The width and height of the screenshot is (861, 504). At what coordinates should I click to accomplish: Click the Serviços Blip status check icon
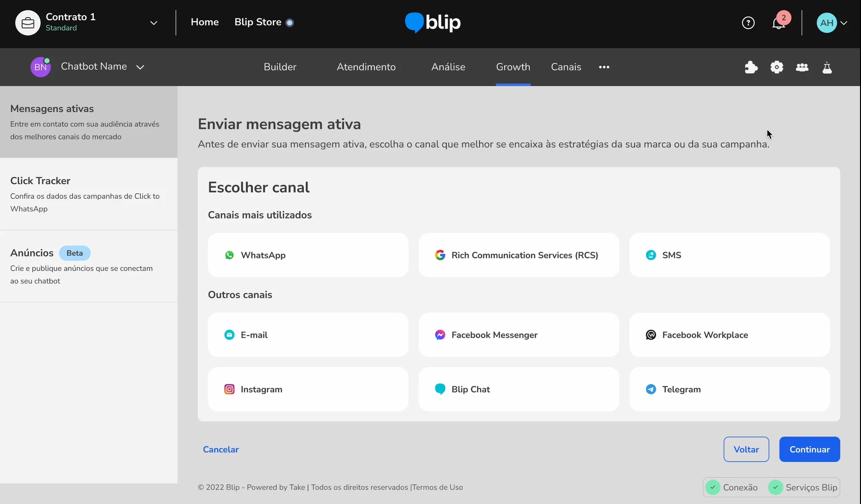(x=775, y=487)
